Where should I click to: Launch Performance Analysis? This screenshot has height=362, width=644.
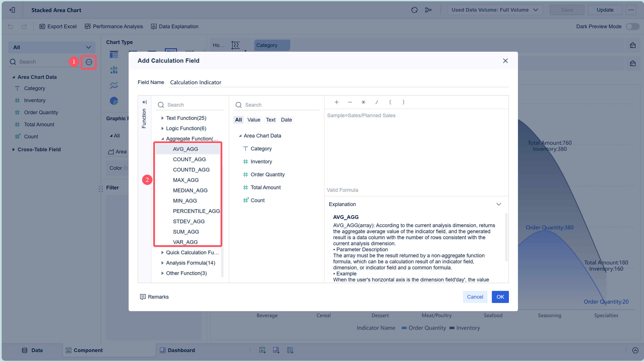click(114, 26)
